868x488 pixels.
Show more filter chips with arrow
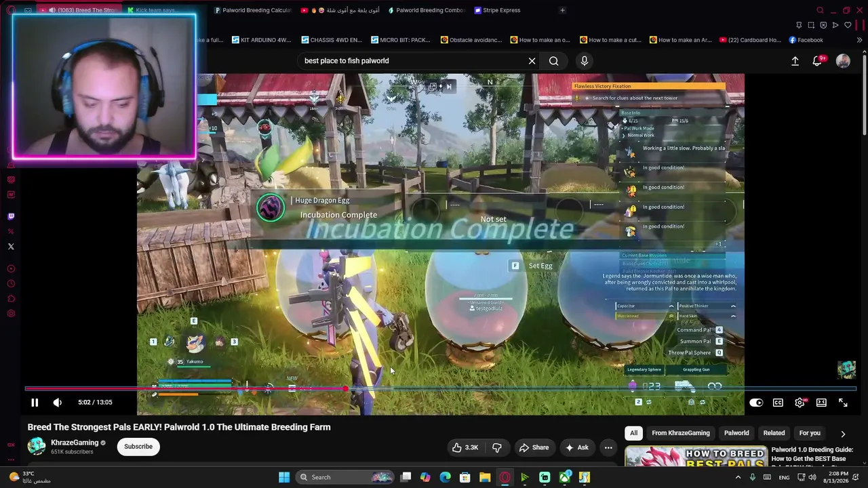point(843,434)
